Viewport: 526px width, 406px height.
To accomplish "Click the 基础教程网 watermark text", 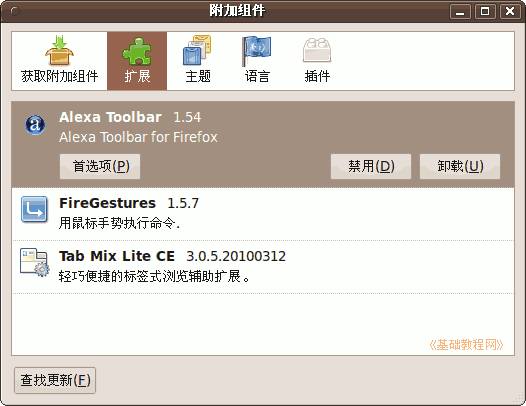I will (x=466, y=345).
